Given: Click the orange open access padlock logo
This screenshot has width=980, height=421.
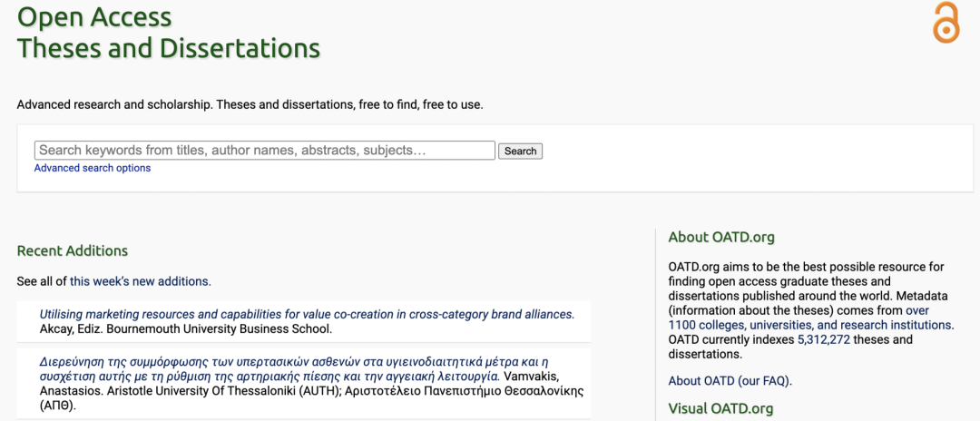Looking at the screenshot, I should [946, 23].
